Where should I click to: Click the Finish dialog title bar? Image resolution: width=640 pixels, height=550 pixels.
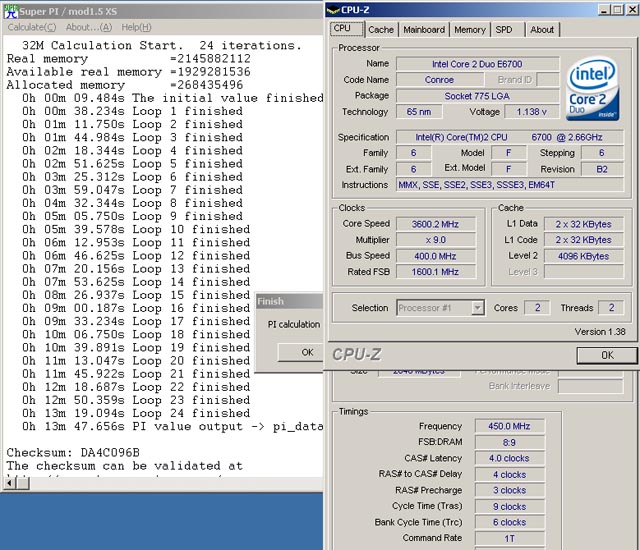pos(289,301)
